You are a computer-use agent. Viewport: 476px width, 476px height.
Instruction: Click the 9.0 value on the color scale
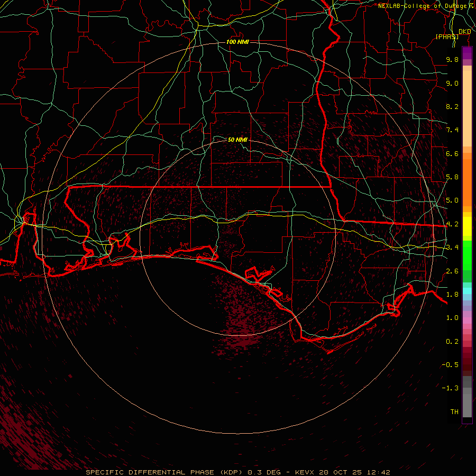[452, 83]
